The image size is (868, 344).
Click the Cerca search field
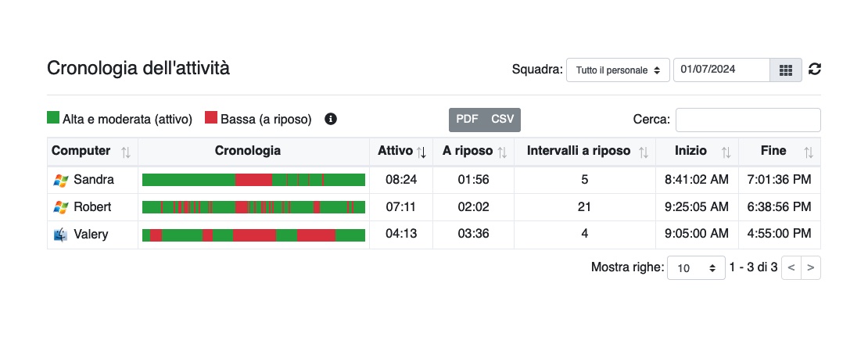pyautogui.click(x=748, y=120)
